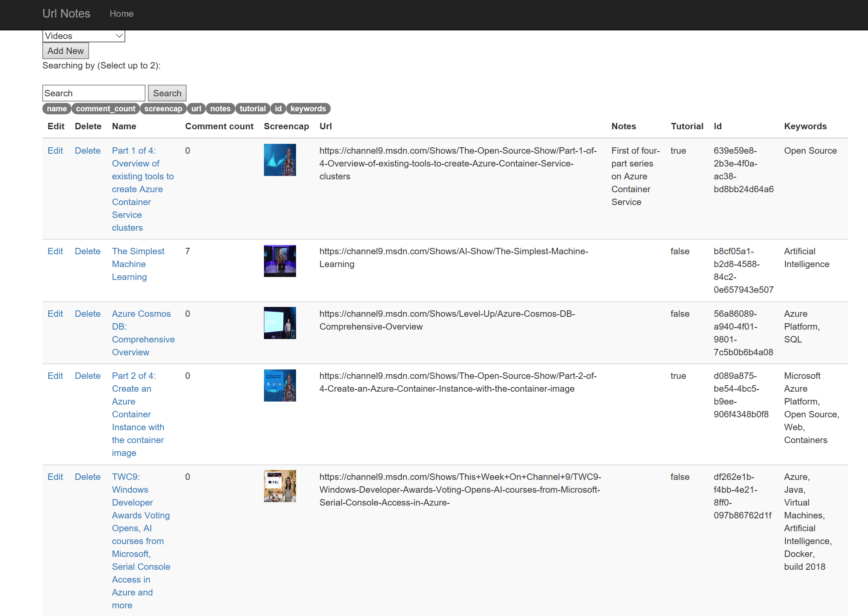Click the Url Notes brand title
The image size is (868, 616).
click(x=66, y=14)
